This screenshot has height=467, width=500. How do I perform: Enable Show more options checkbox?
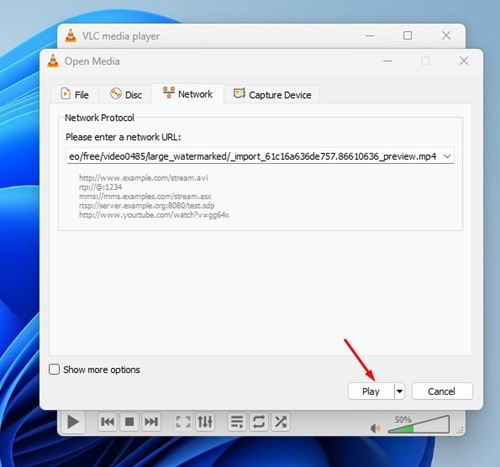tap(54, 369)
